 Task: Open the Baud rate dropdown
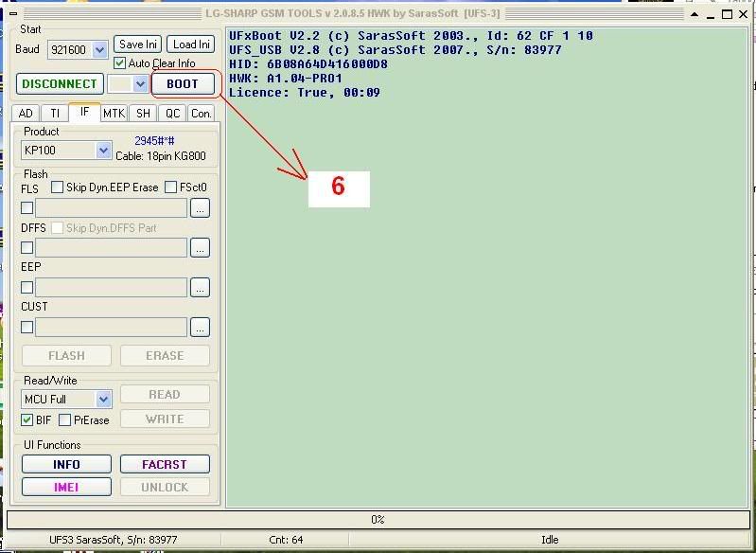click(x=99, y=49)
